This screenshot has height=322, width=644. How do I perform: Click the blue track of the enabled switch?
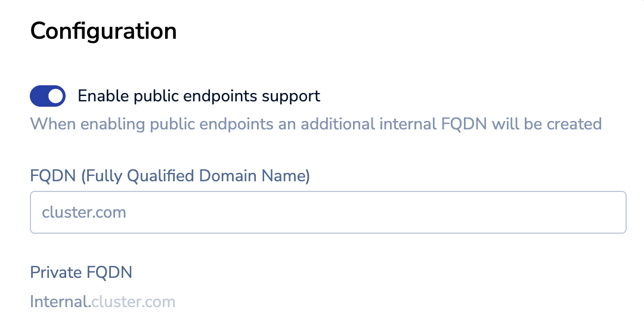click(39, 96)
